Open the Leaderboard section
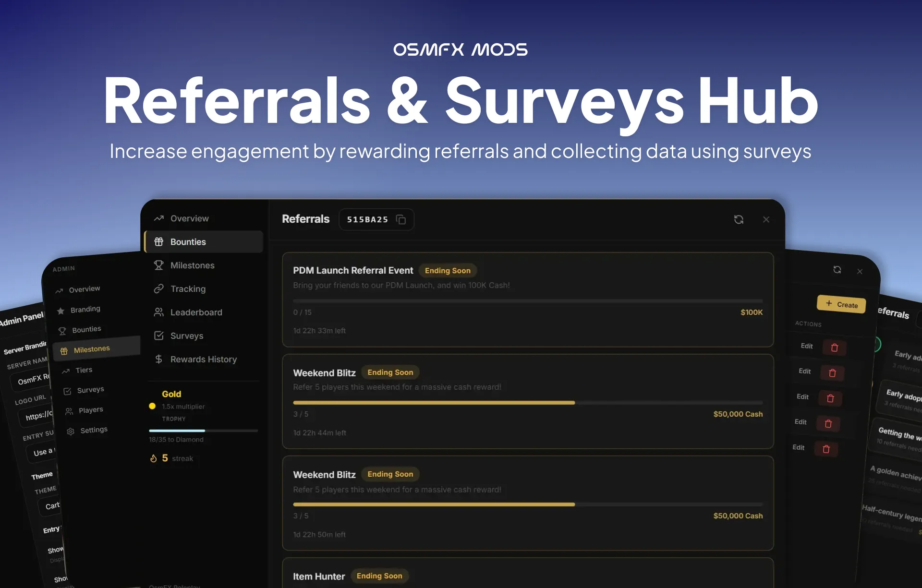Image resolution: width=922 pixels, height=588 pixels. coord(203,312)
